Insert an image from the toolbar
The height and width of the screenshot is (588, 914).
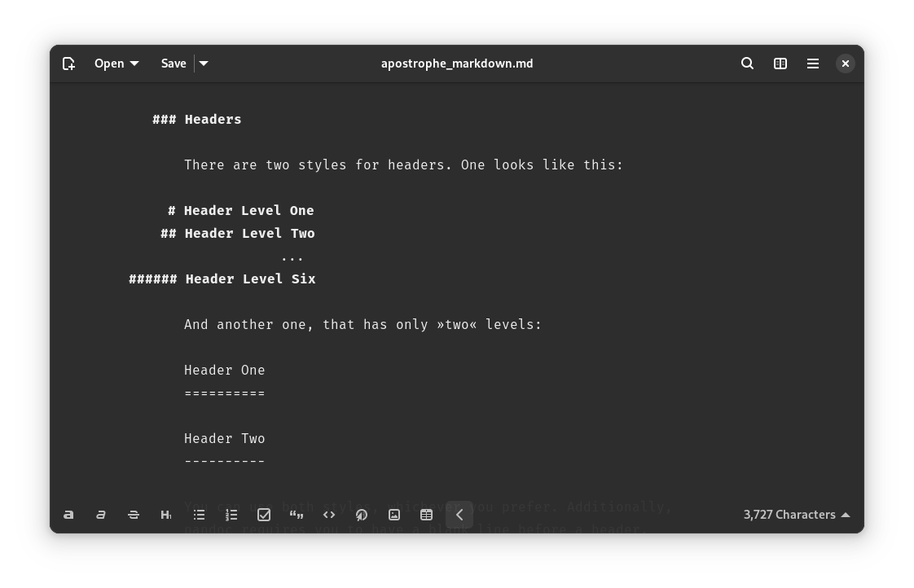tap(394, 515)
